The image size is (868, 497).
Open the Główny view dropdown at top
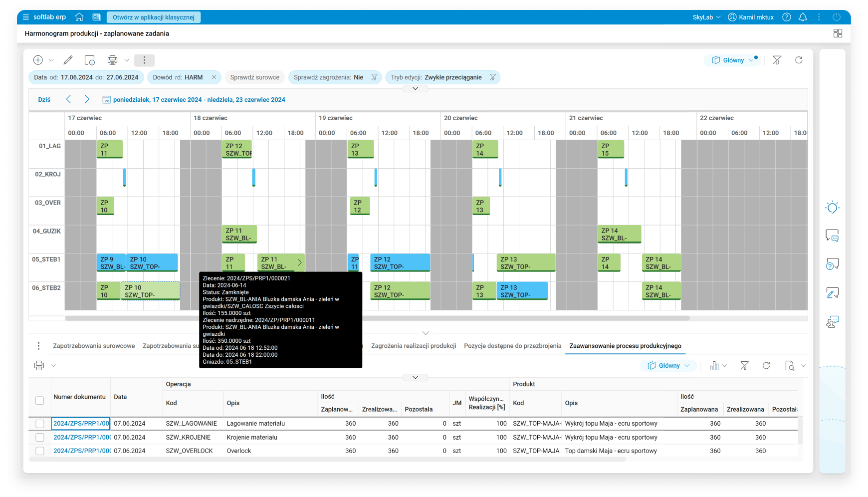pyautogui.click(x=732, y=60)
